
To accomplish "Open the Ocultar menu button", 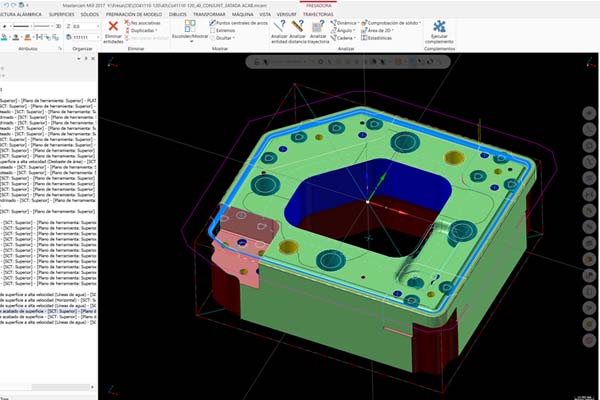I will point(230,39).
